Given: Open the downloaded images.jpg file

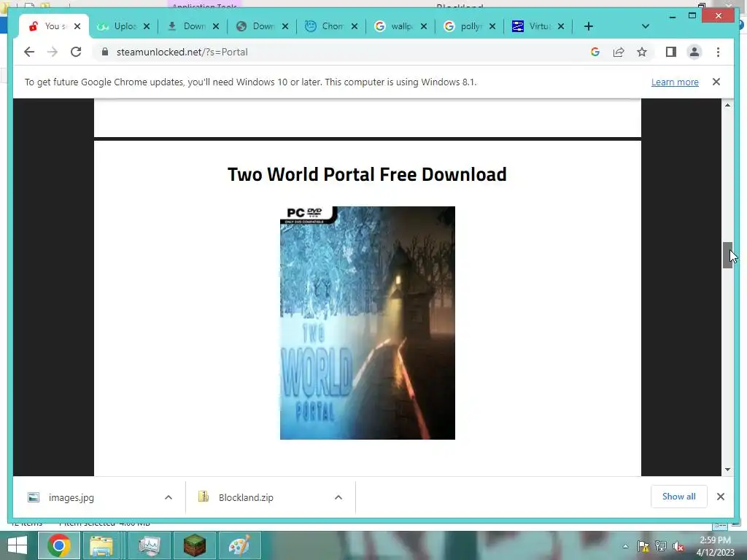Looking at the screenshot, I should coord(71,497).
